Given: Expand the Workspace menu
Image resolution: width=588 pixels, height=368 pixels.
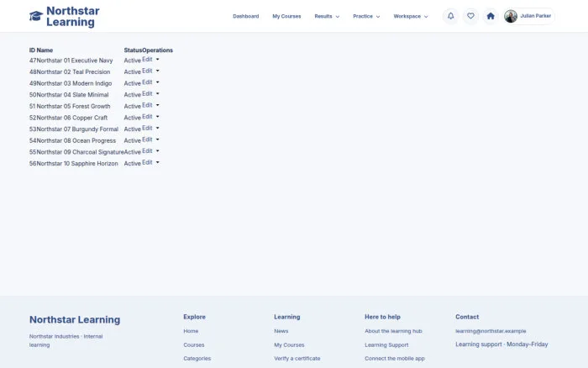Looking at the screenshot, I should tap(410, 16).
